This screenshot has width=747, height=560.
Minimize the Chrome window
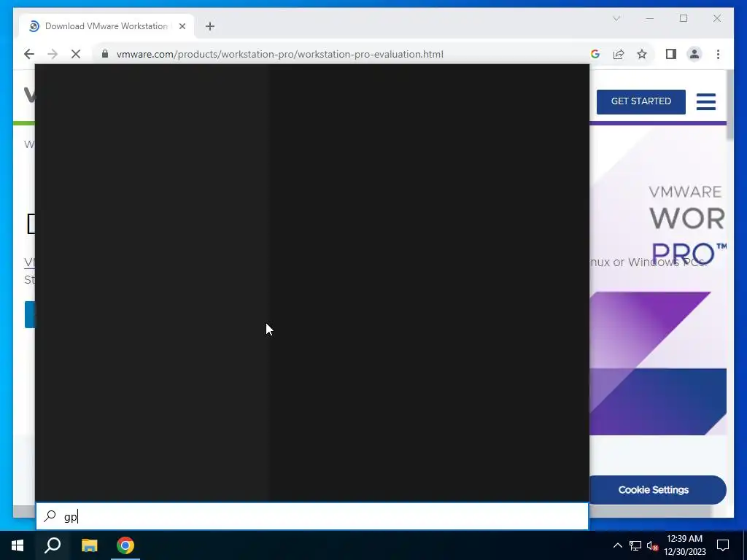[650, 18]
